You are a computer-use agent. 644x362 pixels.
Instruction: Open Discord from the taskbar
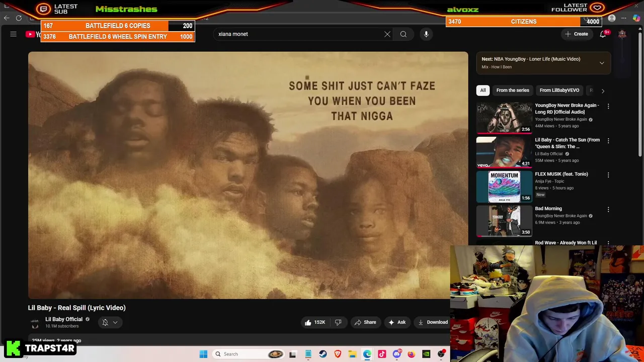396,354
